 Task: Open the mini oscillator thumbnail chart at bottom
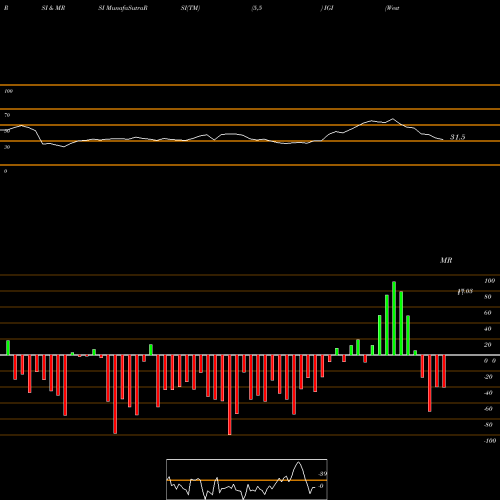tap(247, 479)
